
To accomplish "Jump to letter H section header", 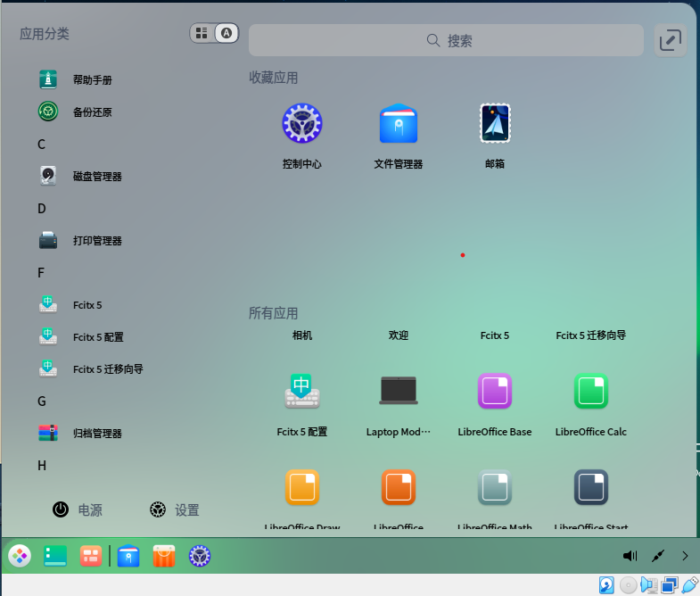I will pos(42,466).
